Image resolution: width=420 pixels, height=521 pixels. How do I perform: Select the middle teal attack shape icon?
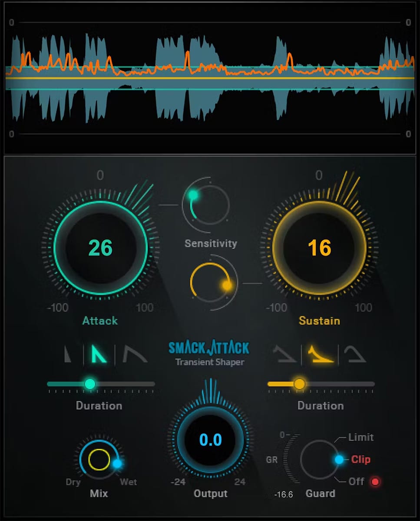coord(99,353)
